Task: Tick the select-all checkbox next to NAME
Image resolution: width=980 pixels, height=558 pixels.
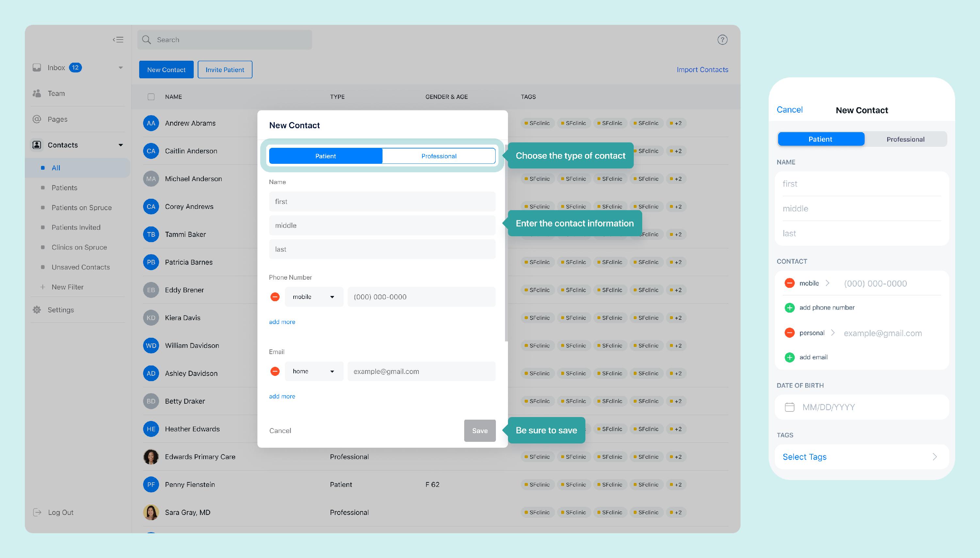Action: tap(151, 97)
